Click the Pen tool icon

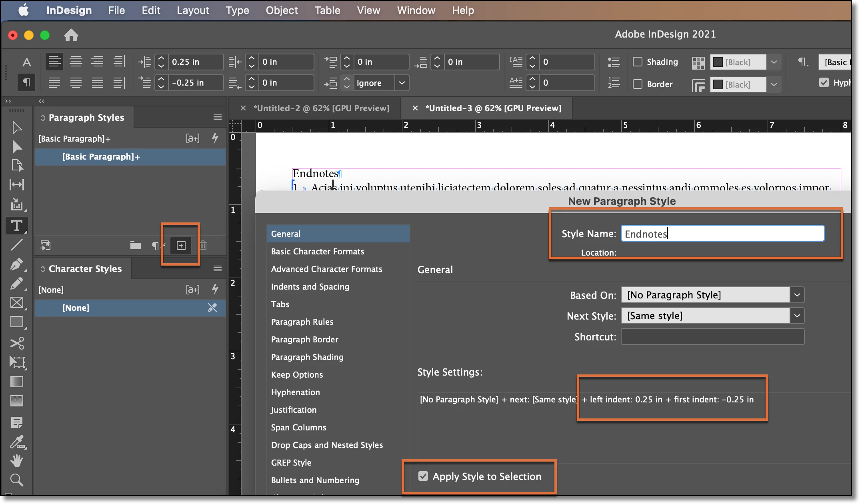click(x=16, y=264)
